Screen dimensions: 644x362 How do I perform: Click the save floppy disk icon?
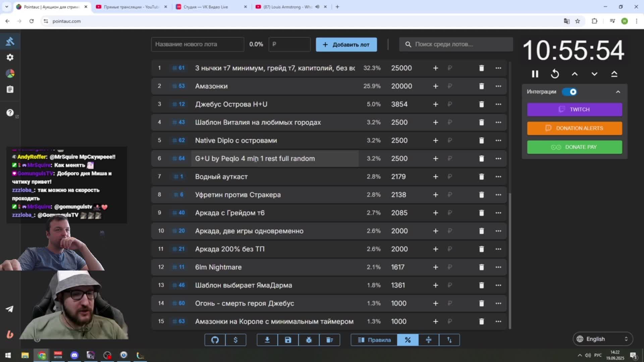pos(288,340)
